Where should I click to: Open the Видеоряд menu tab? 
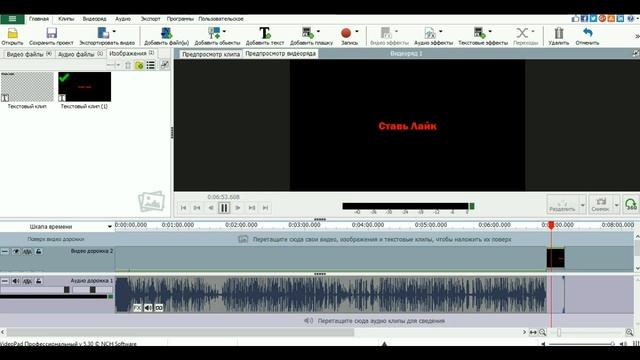[x=94, y=19]
